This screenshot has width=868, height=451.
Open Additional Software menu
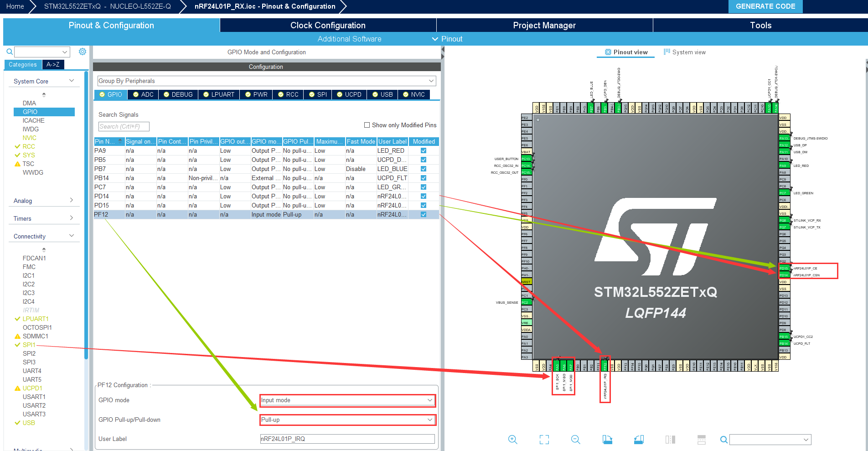pyautogui.click(x=349, y=39)
